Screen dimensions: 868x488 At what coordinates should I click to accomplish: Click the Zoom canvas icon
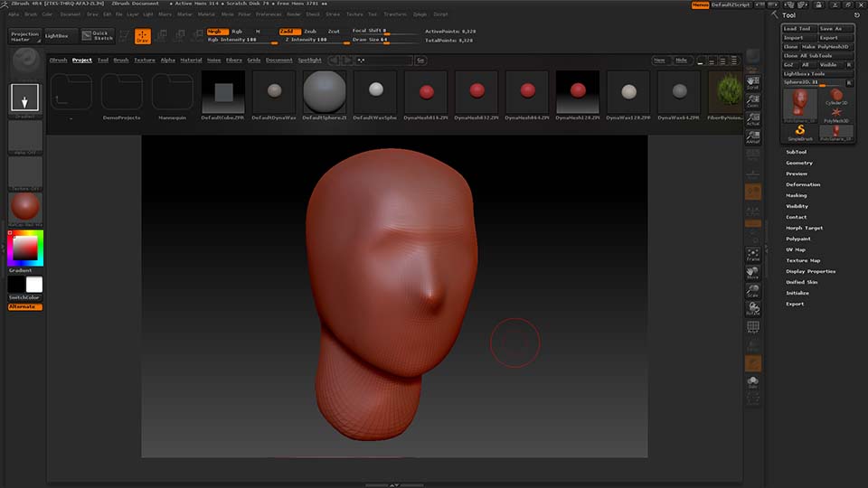752,100
